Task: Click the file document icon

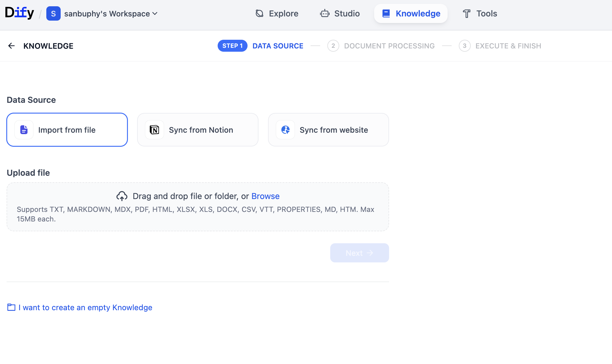Action: click(24, 130)
